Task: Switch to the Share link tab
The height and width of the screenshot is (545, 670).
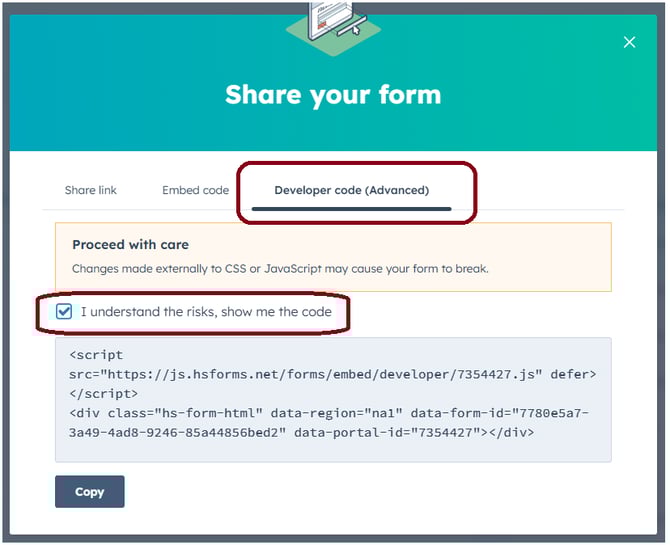Action: tap(91, 190)
